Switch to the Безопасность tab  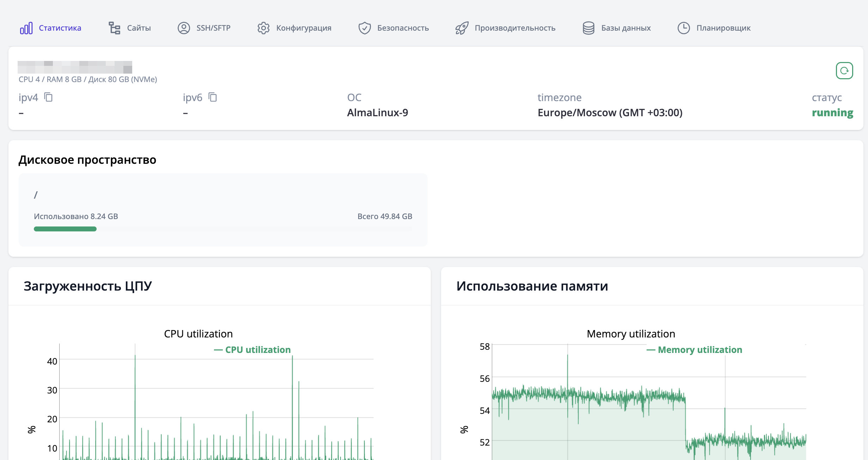pyautogui.click(x=403, y=28)
